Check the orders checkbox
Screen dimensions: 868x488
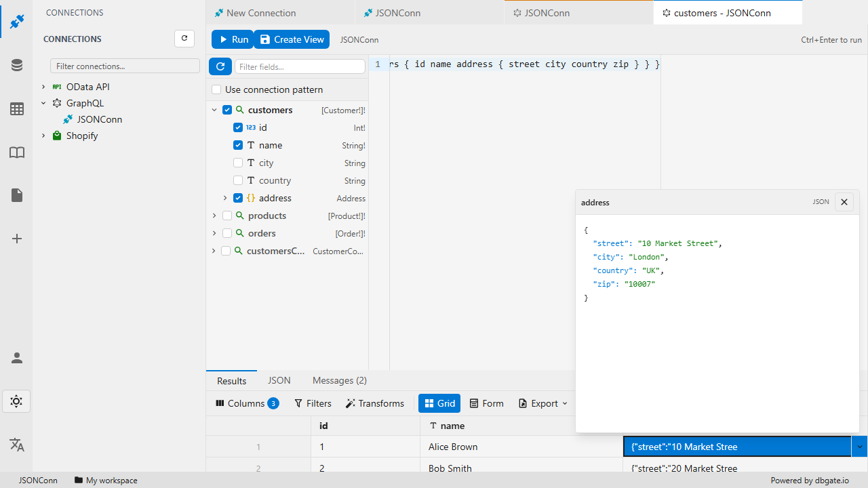[x=227, y=233]
